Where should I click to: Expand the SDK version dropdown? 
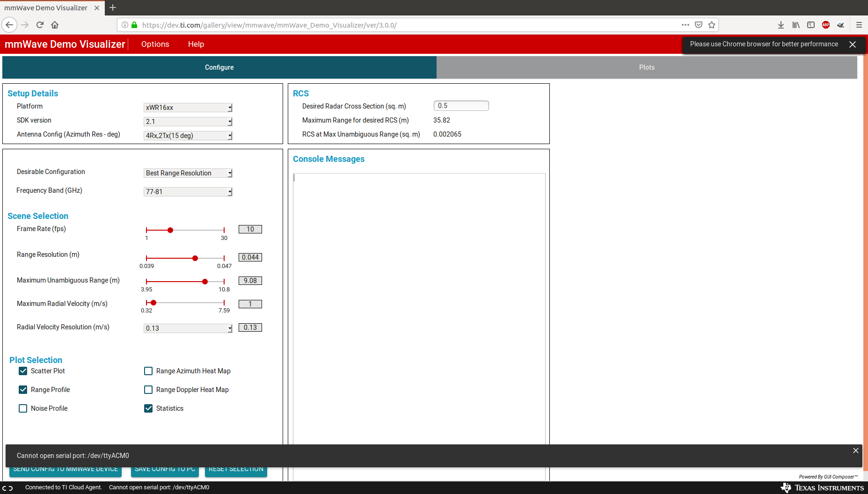[x=188, y=122]
